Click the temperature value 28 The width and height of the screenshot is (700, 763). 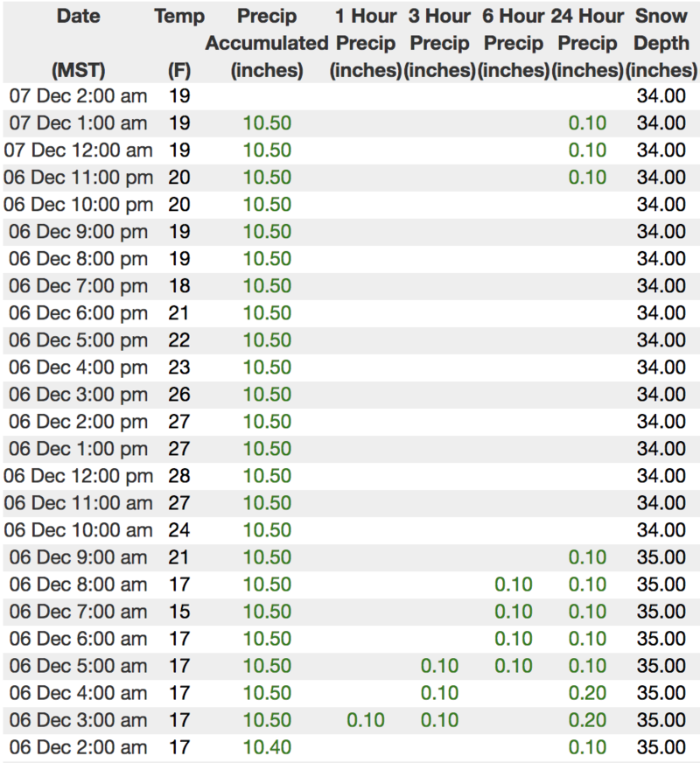178,476
